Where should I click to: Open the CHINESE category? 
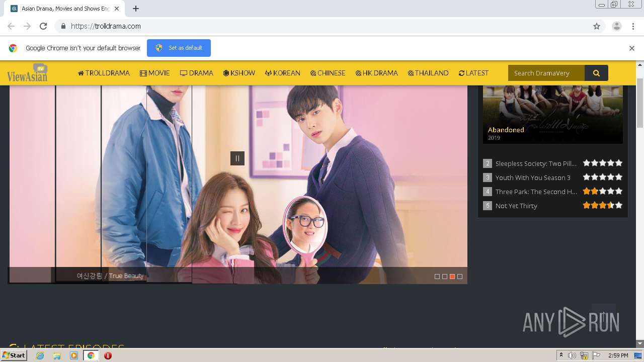(328, 73)
